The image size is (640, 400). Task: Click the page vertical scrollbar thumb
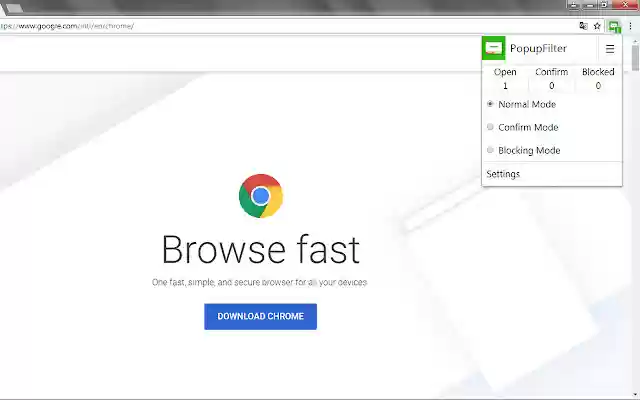pyautogui.click(x=636, y=58)
